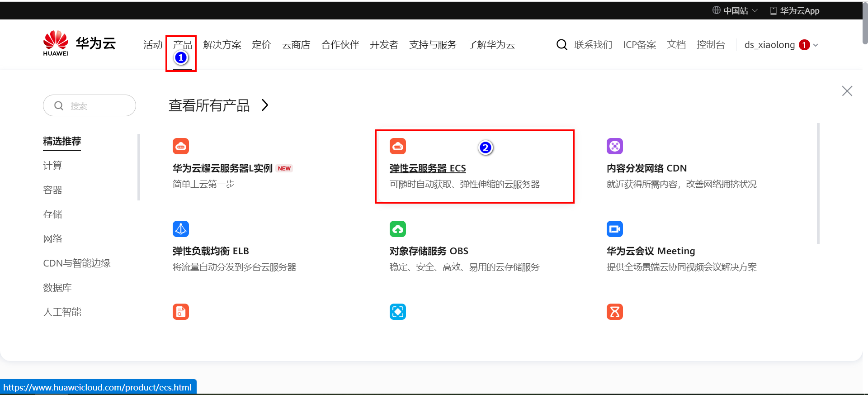Screen dimensions: 868x395
Task: Open the search magnifier icon in header
Action: 561,45
